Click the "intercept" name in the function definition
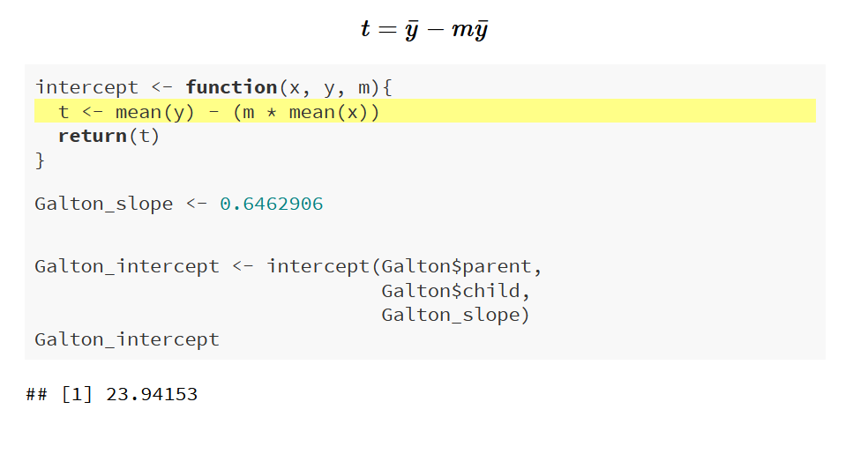 [x=86, y=87]
